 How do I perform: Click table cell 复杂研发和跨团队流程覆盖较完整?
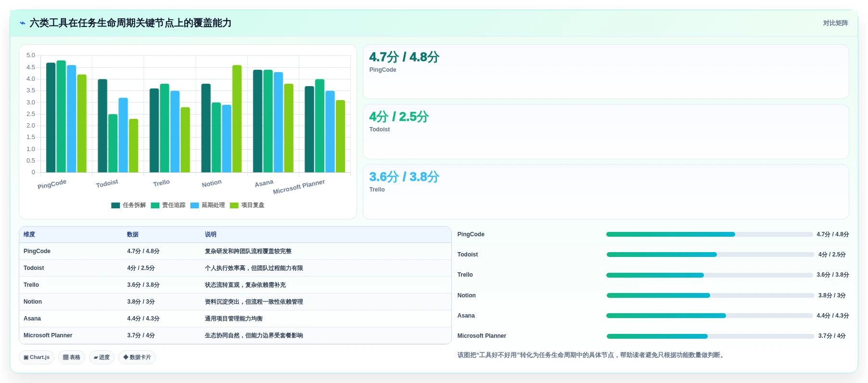(248, 251)
